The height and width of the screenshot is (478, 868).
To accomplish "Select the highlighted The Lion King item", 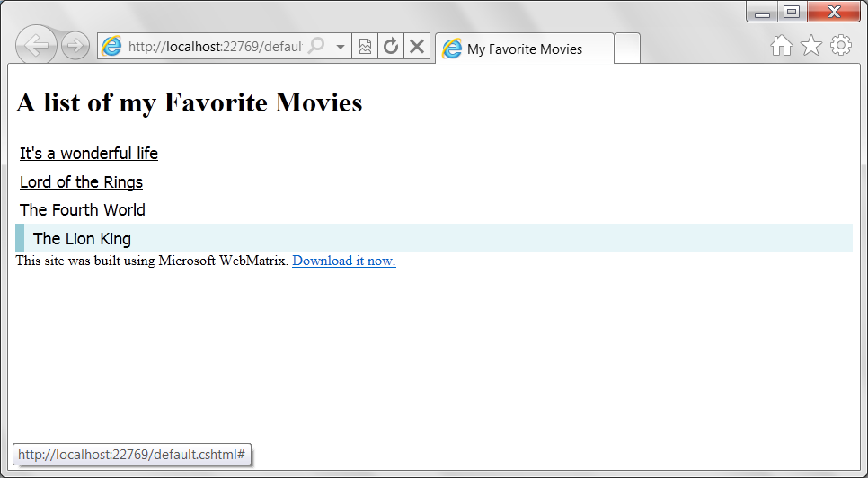I will point(434,238).
